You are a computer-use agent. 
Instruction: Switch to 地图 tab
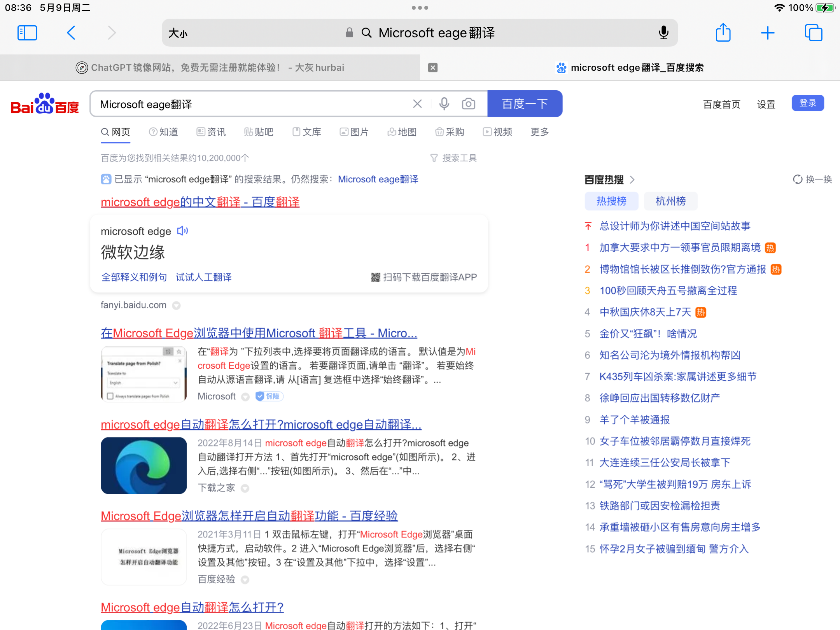[402, 132]
